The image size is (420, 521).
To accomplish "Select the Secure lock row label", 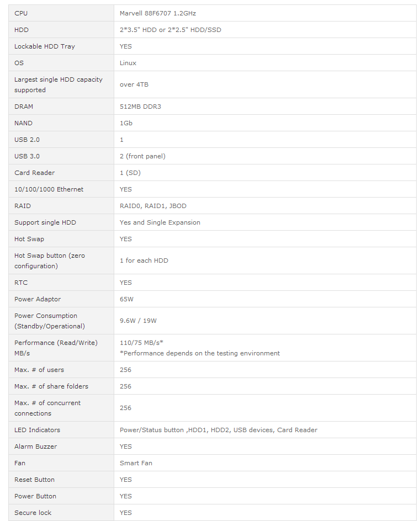I will coord(33,513).
